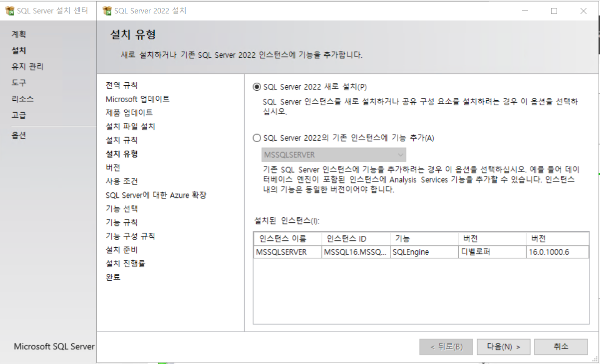Select the SQL Server 2022 새로 설치 radio button
600x364 pixels.
(x=257, y=86)
